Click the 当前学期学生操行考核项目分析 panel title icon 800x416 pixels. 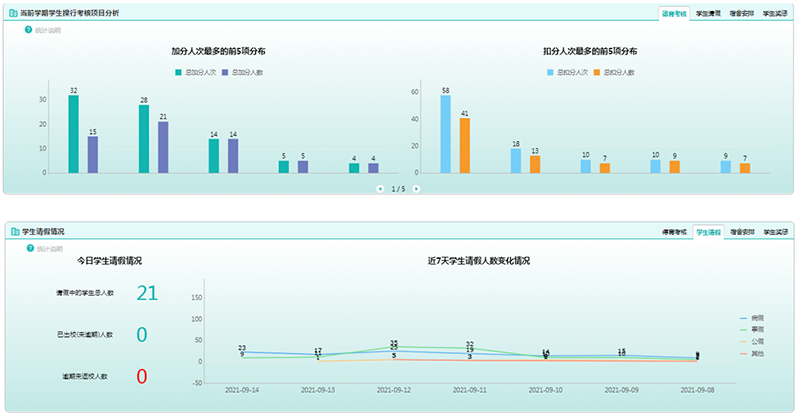click(14, 13)
